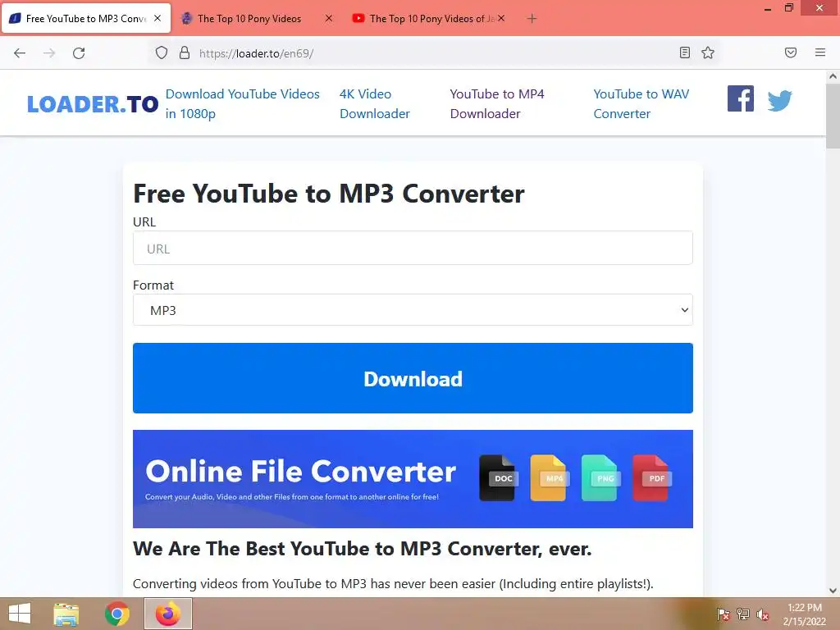This screenshot has width=840, height=630.
Task: Click the Online File Converter banner
Action: 413,478
